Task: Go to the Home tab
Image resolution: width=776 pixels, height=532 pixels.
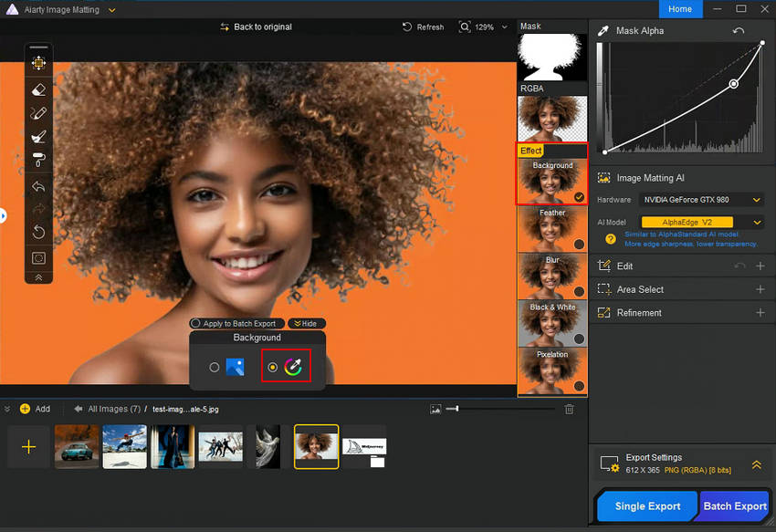Action: [x=679, y=9]
